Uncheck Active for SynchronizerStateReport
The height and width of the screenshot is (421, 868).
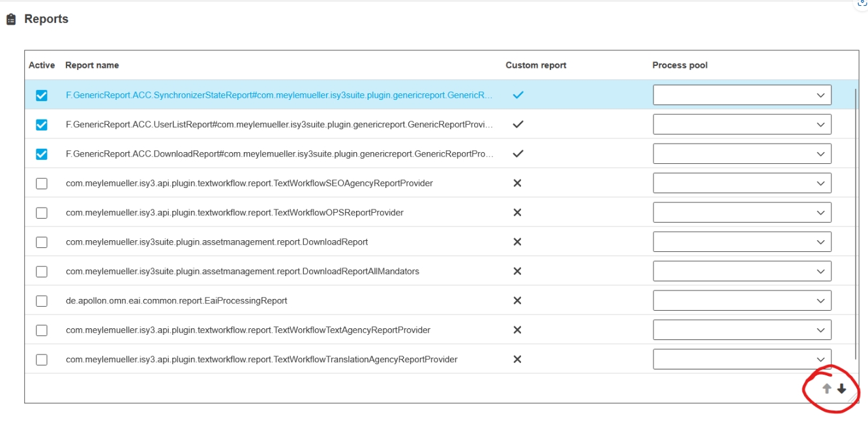[x=42, y=95]
